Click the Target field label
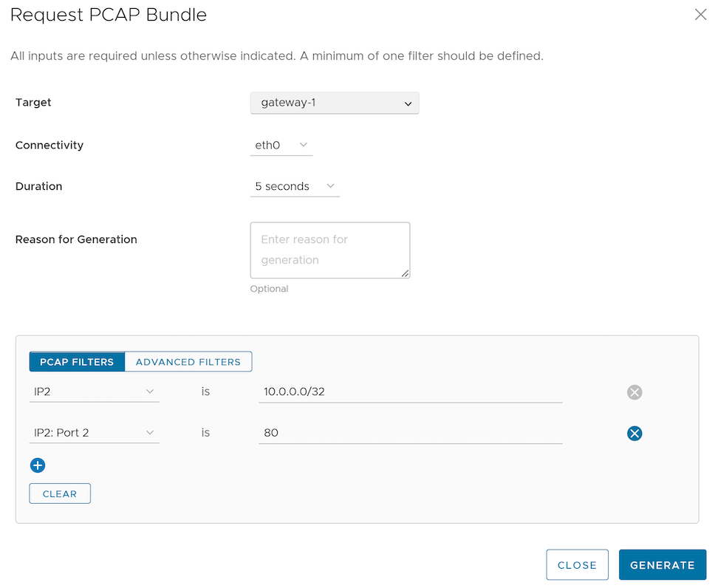 coord(33,103)
